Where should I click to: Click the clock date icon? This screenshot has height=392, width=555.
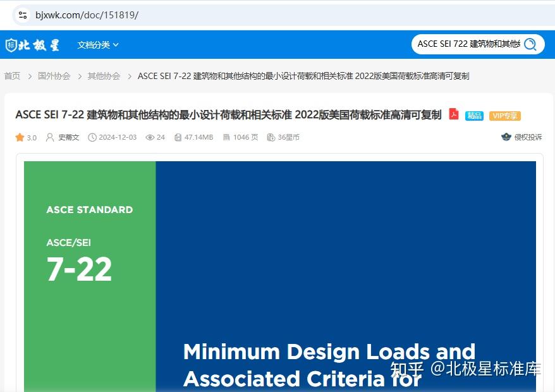point(92,137)
